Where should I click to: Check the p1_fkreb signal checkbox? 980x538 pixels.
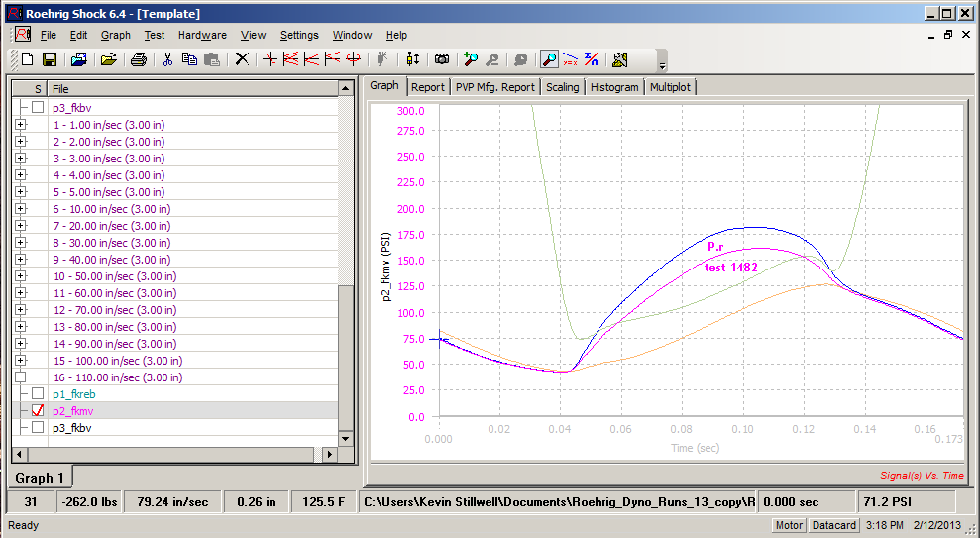(x=38, y=393)
